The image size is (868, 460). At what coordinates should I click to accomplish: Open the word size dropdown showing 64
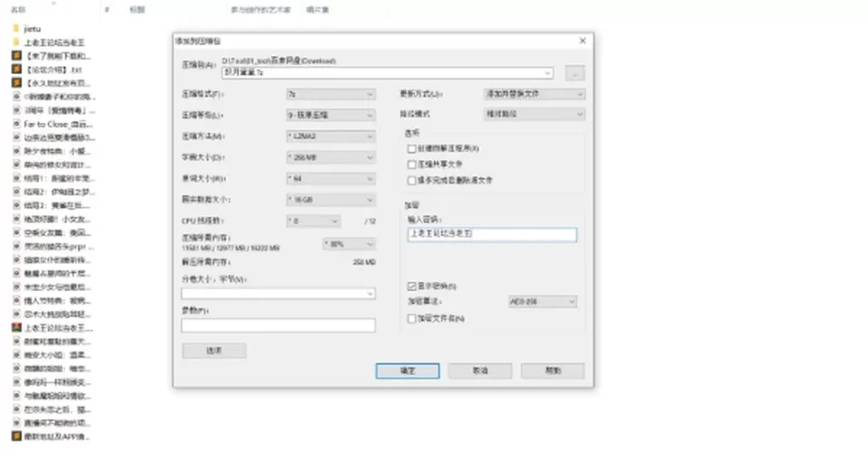pos(331,178)
